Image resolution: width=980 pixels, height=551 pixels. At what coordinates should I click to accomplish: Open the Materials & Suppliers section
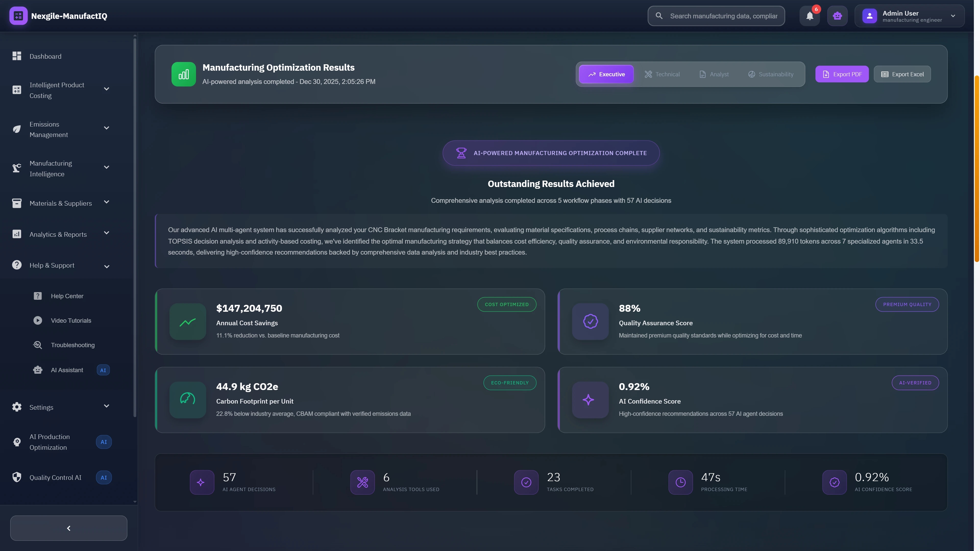pyautogui.click(x=60, y=203)
